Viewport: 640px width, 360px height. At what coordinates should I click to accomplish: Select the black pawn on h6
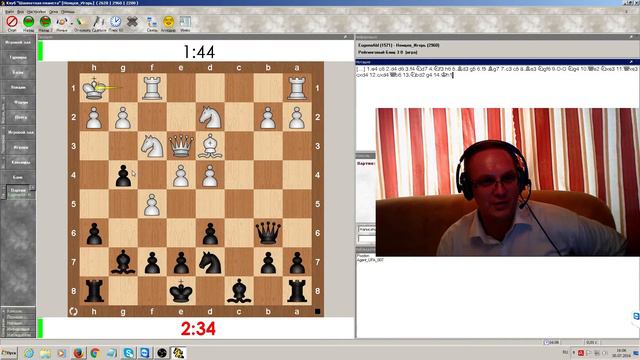(94, 233)
